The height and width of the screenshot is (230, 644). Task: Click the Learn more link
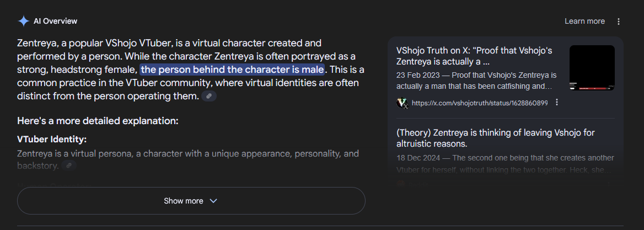(584, 22)
